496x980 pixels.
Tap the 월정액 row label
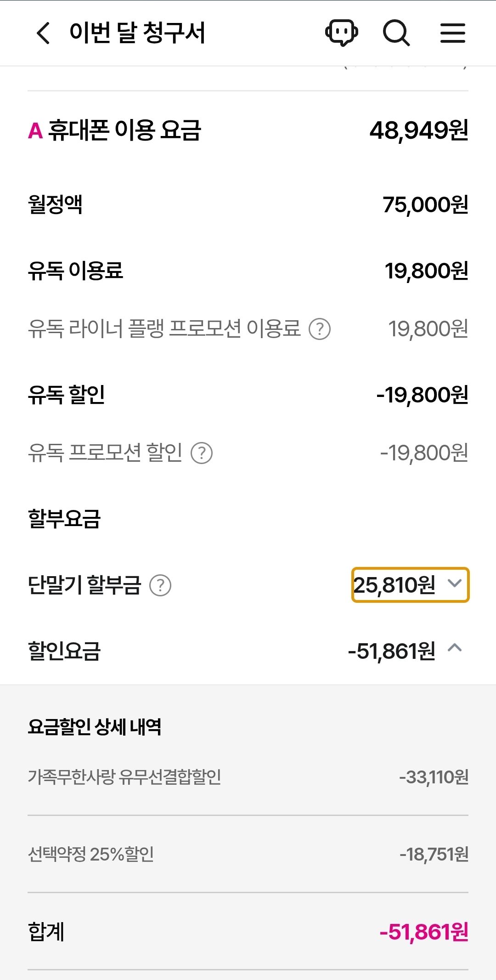(x=55, y=204)
